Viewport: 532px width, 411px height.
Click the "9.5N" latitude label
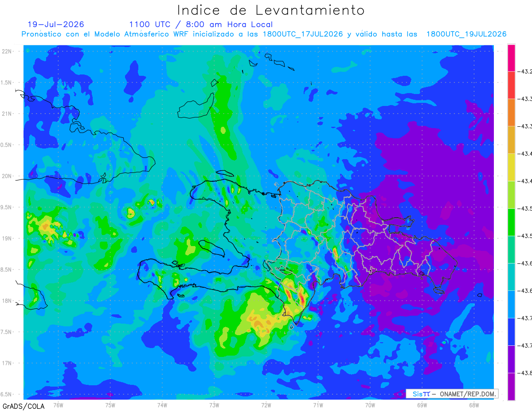pyautogui.click(x=7, y=207)
